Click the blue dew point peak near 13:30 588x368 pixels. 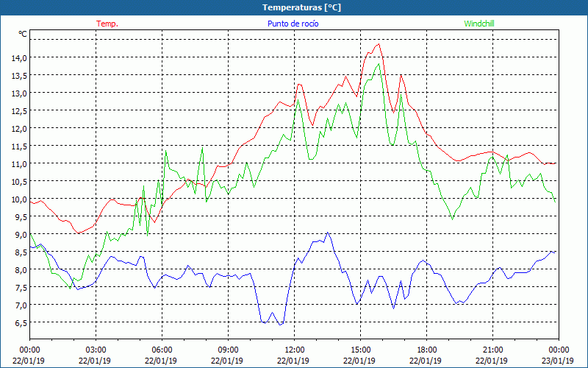coord(328,233)
